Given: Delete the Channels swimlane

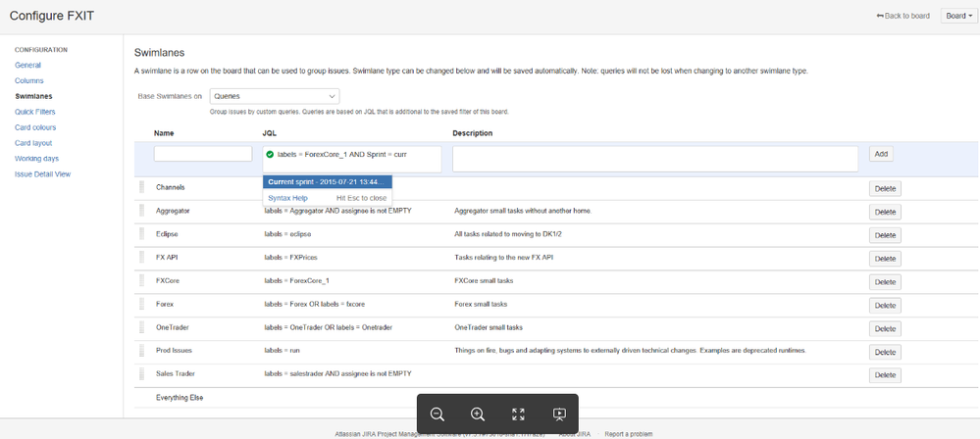Looking at the screenshot, I should pos(885,188).
